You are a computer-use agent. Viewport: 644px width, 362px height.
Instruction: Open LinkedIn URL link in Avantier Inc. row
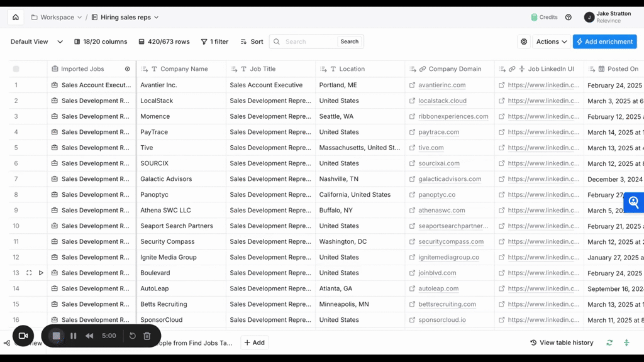pos(543,85)
